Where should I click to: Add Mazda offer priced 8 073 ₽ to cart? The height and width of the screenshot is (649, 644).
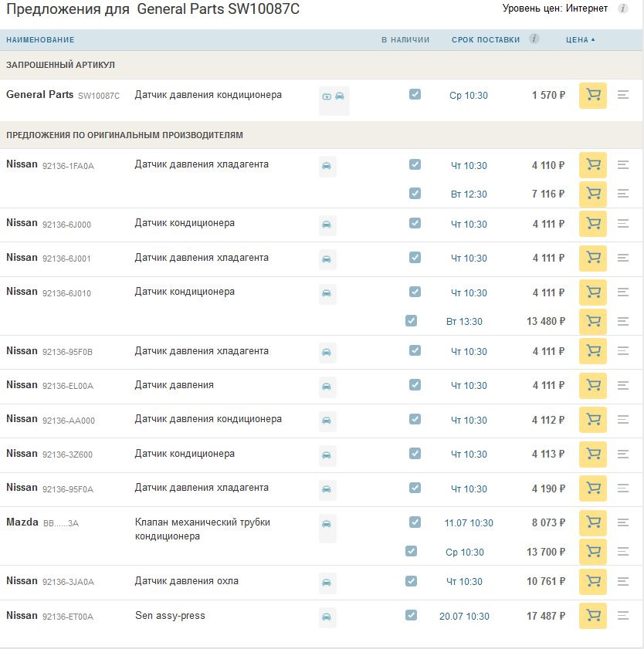click(592, 523)
